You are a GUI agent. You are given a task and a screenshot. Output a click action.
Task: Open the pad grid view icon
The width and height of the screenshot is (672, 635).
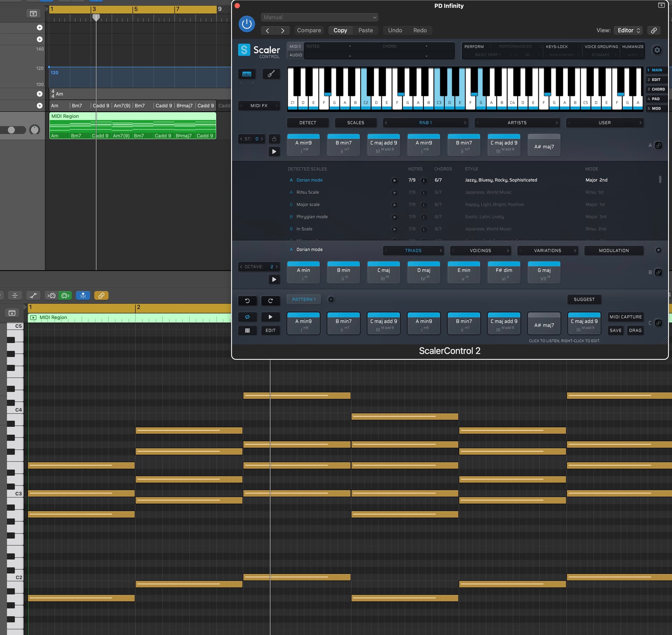coord(247,330)
